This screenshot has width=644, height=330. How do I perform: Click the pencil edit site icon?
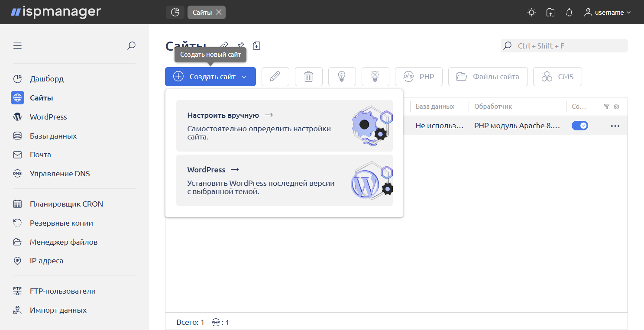[x=275, y=77]
